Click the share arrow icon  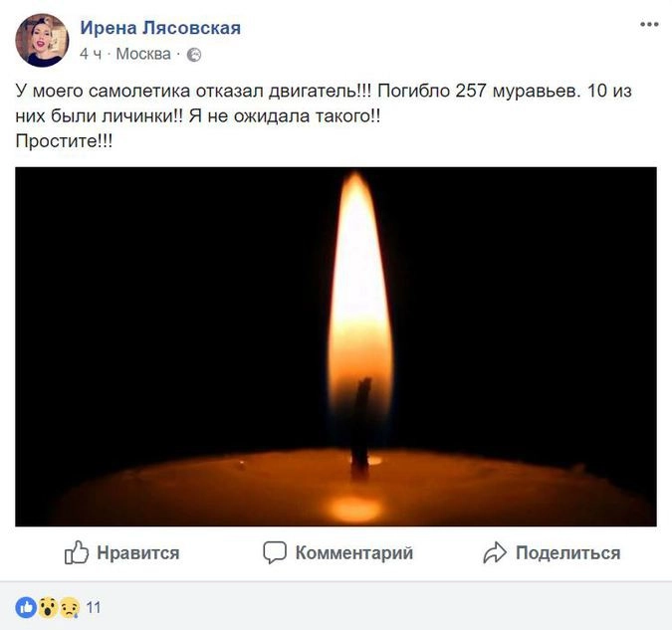coord(495,552)
